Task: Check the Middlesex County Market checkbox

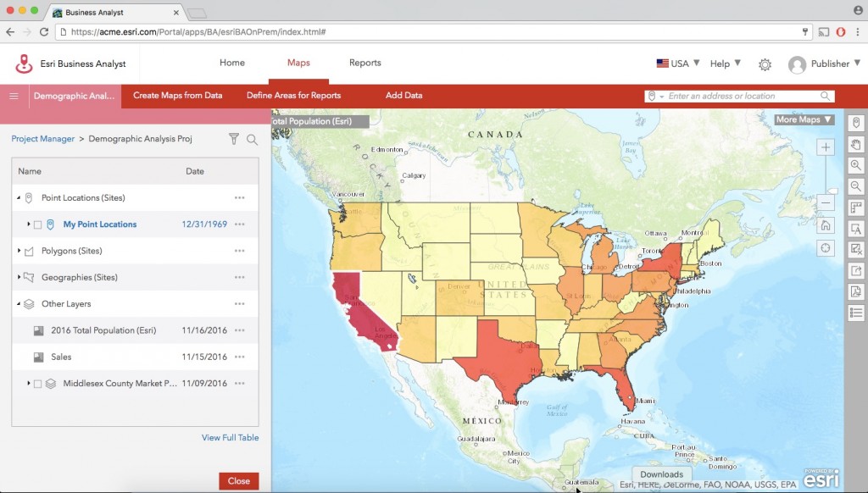Action: (37, 384)
